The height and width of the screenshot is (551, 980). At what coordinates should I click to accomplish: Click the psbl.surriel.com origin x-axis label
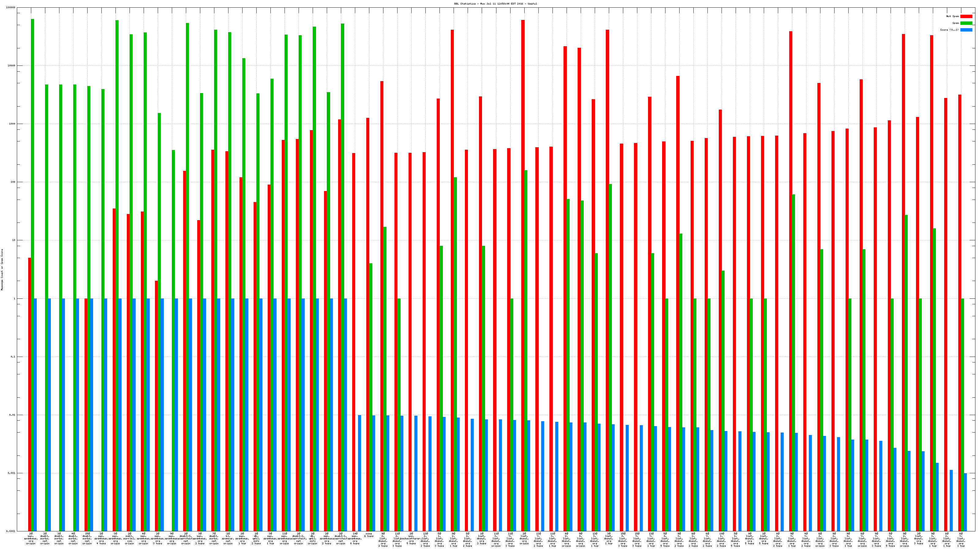click(x=129, y=538)
